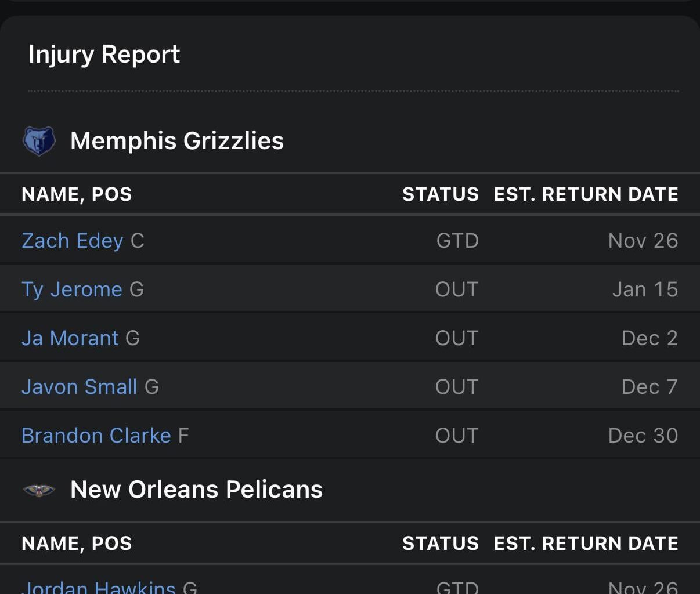The height and width of the screenshot is (594, 700).
Task: Open Ty Jerome's player profile
Action: tap(72, 289)
